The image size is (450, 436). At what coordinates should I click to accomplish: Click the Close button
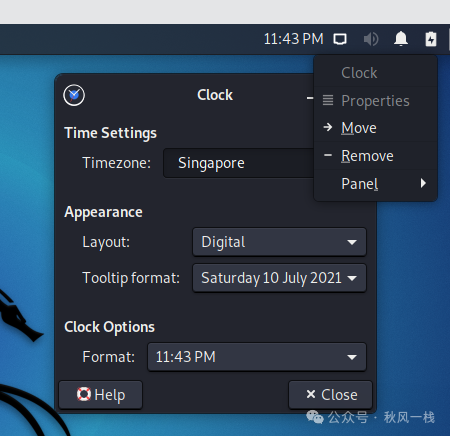coord(330,395)
